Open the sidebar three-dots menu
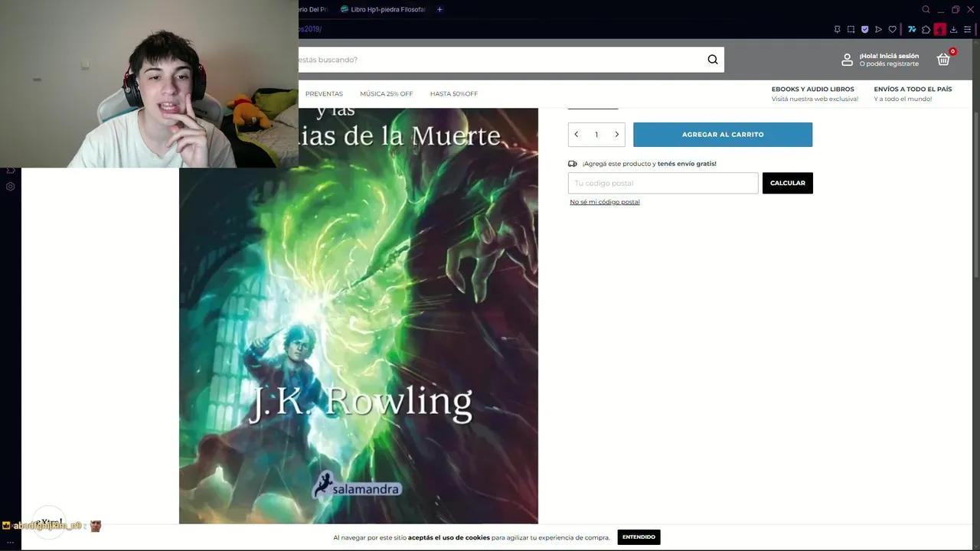The width and height of the screenshot is (980, 551). point(10,542)
